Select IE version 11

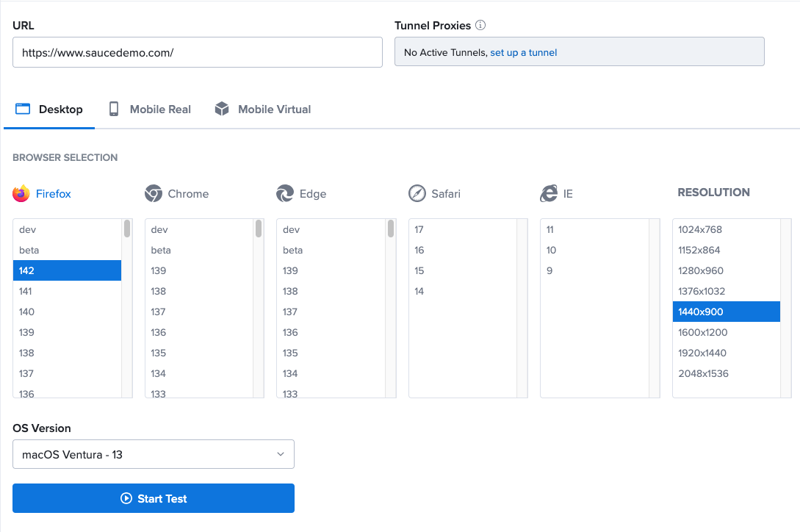pos(594,229)
